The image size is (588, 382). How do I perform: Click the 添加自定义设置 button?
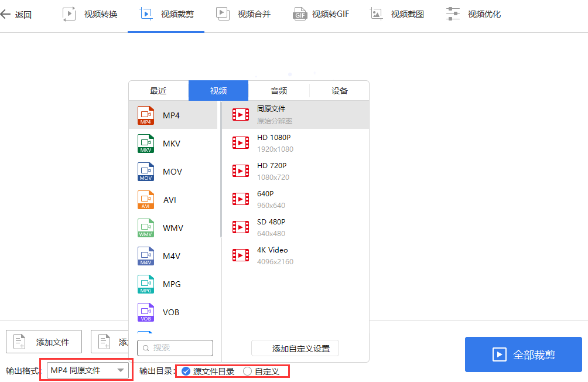point(295,348)
